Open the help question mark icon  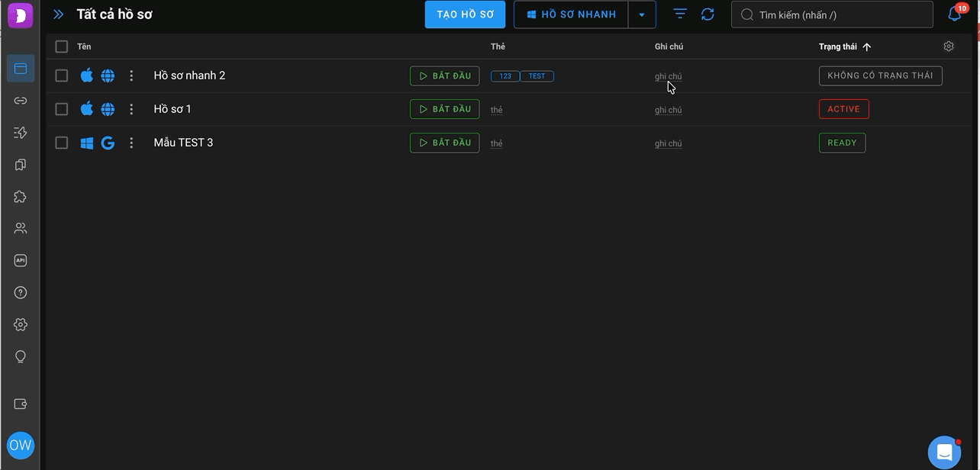(21, 292)
